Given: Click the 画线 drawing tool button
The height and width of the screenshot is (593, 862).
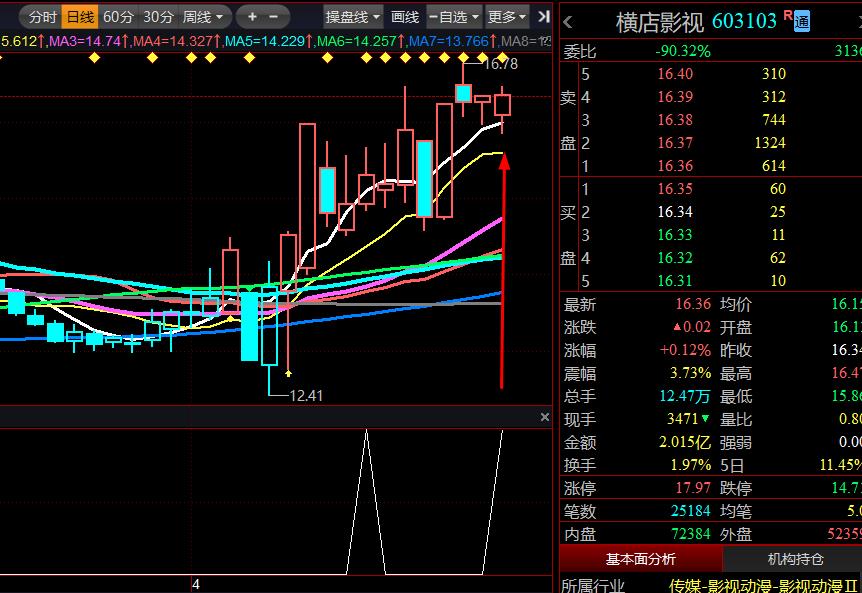Looking at the screenshot, I should 405,17.
